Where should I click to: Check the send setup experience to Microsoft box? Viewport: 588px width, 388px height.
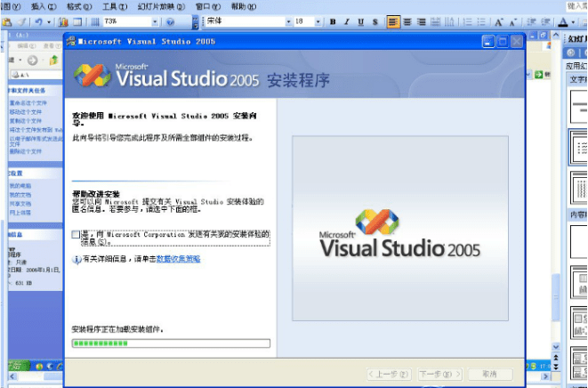click(76, 234)
